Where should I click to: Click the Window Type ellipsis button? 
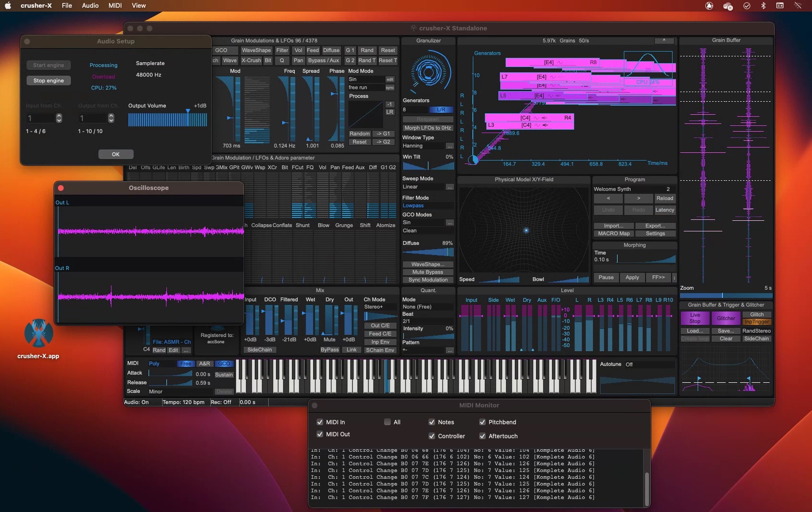pyautogui.click(x=450, y=146)
